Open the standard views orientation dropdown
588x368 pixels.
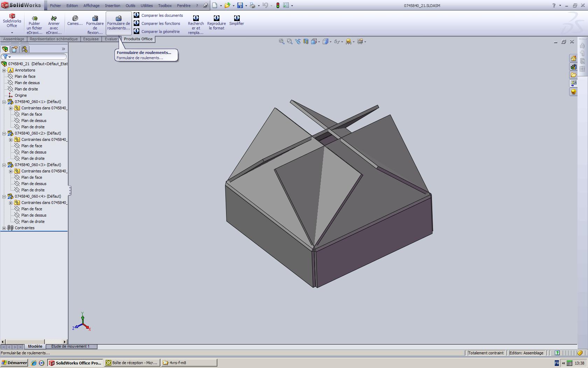point(319,41)
